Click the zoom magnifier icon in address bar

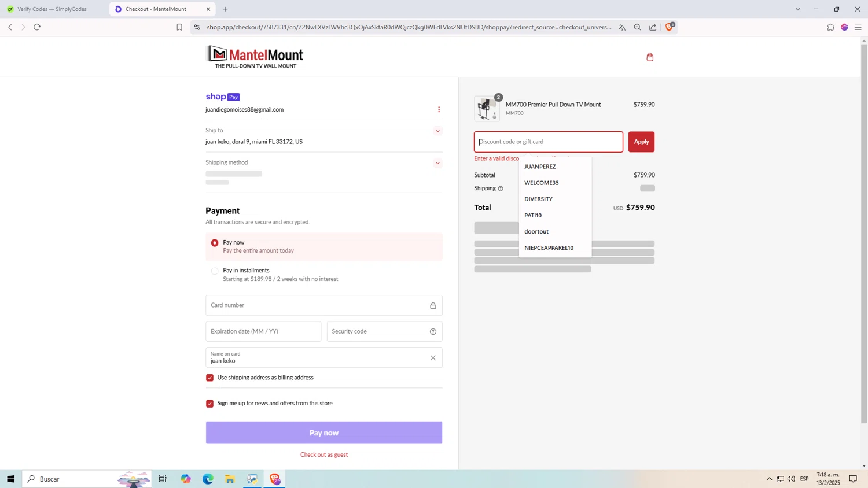tap(637, 27)
